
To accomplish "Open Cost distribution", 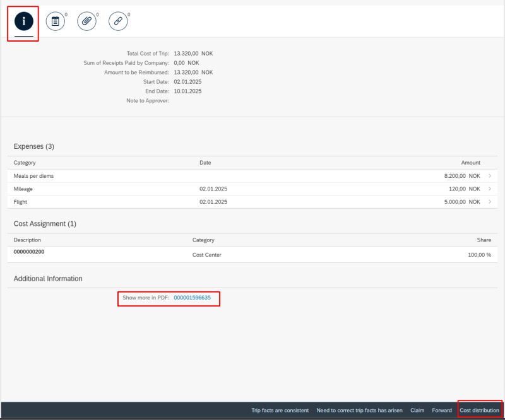I will (x=479, y=411).
